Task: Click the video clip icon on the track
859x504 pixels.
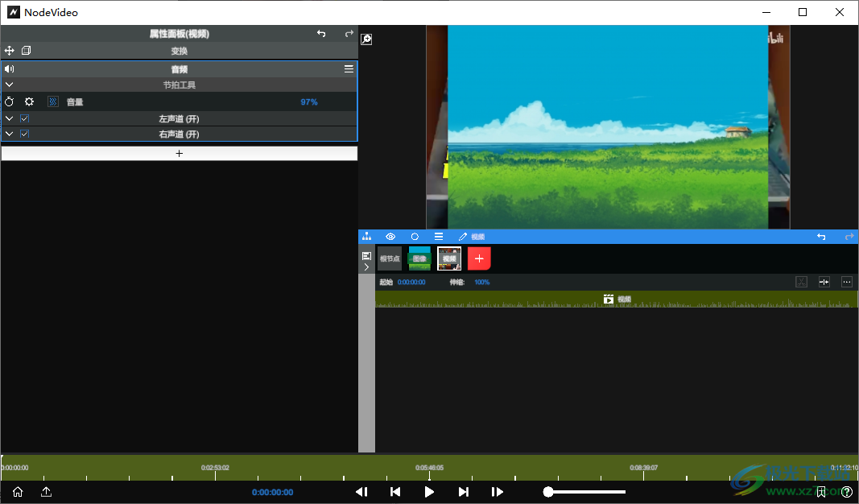Action: coord(608,300)
